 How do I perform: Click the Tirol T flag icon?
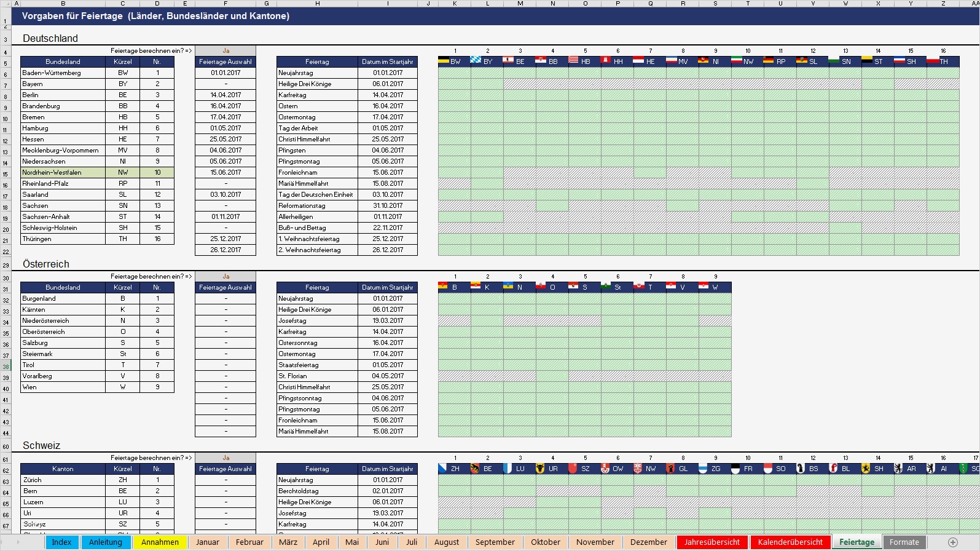pyautogui.click(x=638, y=285)
